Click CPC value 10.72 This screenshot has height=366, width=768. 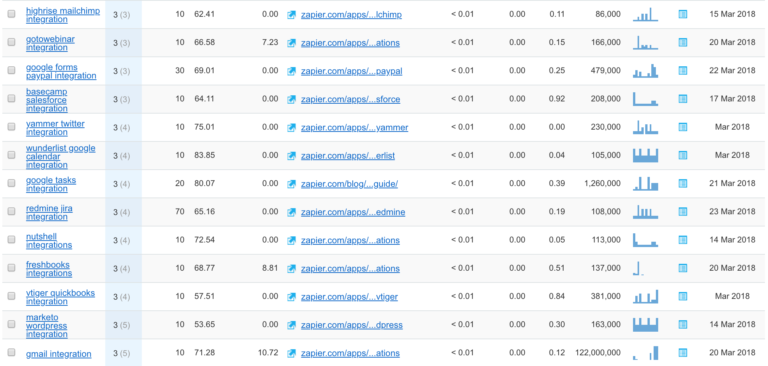(268, 353)
